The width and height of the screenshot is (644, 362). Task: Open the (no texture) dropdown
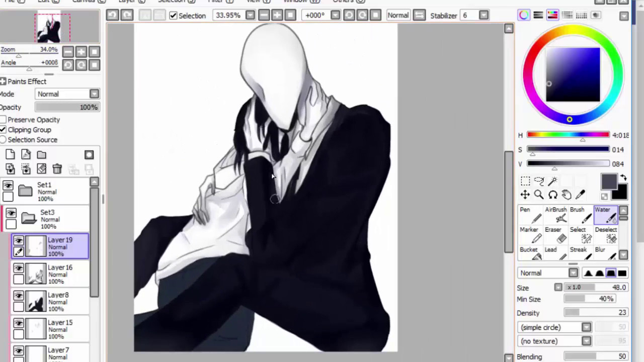[586, 341]
